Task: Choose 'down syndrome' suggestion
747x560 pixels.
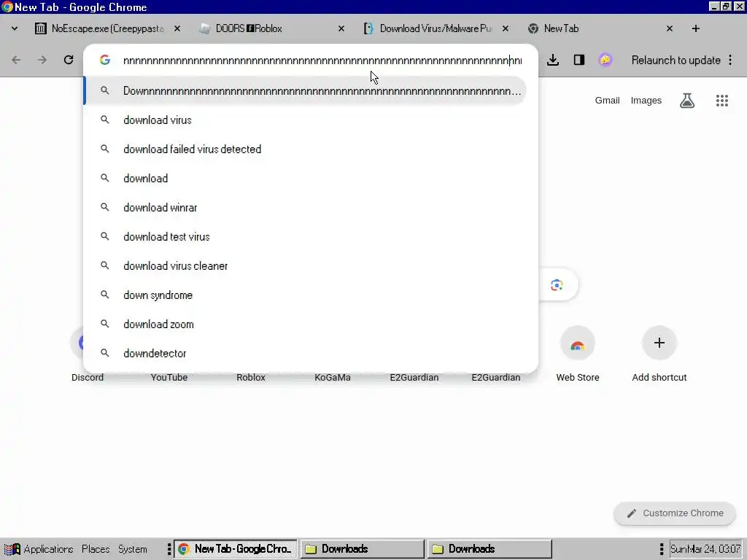Action: pos(306,295)
